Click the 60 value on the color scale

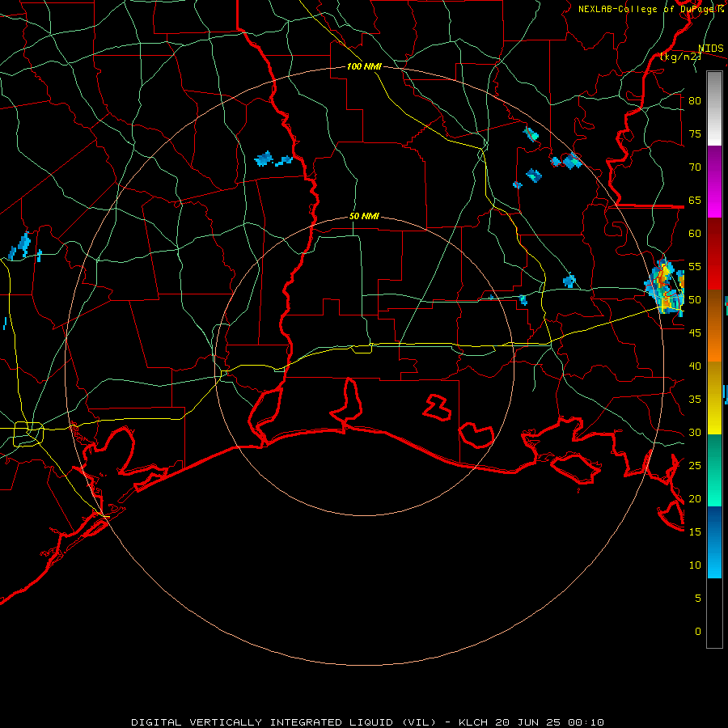pos(695,234)
